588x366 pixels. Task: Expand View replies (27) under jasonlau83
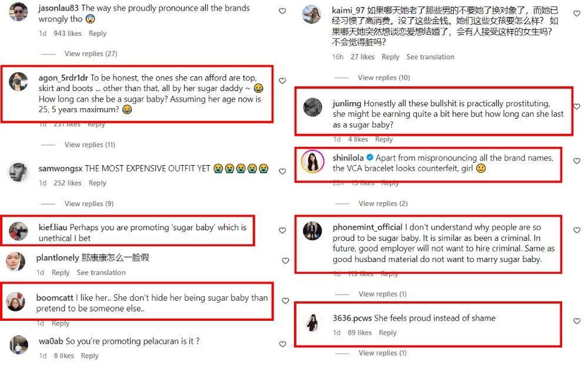pyautogui.click(x=91, y=53)
